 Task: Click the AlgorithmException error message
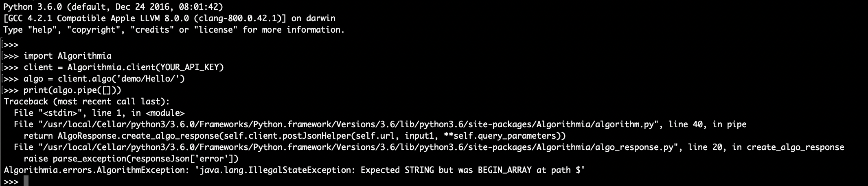click(294, 170)
